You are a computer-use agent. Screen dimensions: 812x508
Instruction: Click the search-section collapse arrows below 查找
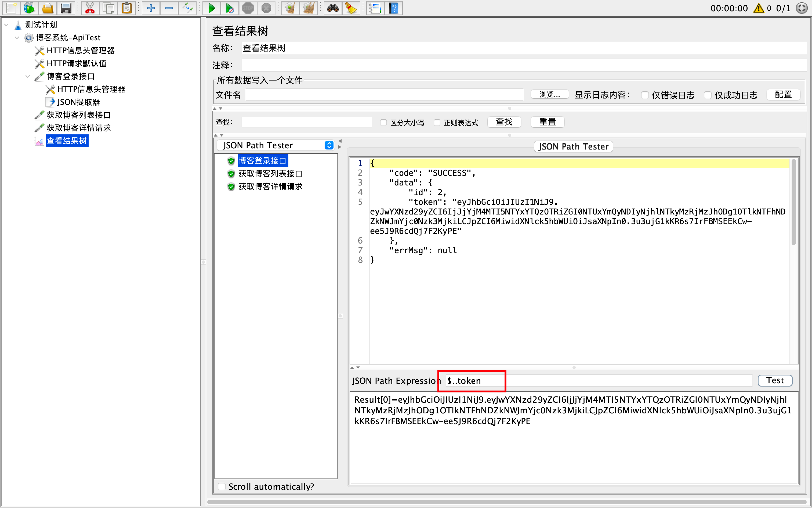(x=219, y=135)
